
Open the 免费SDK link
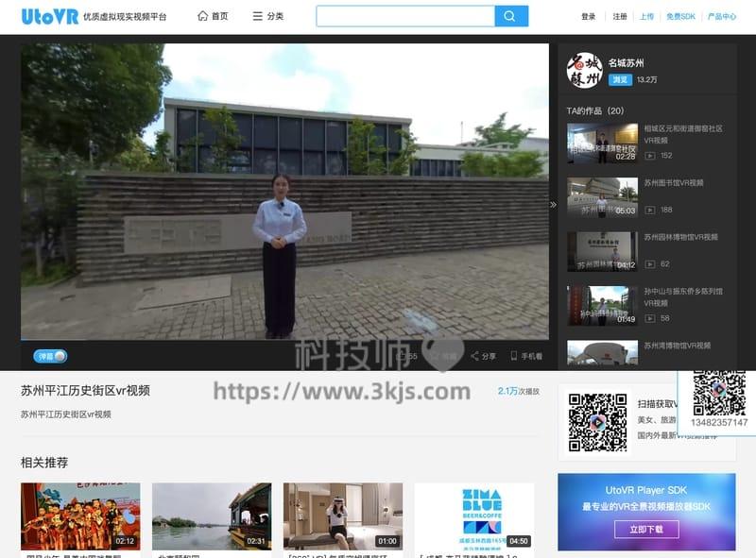tap(680, 16)
